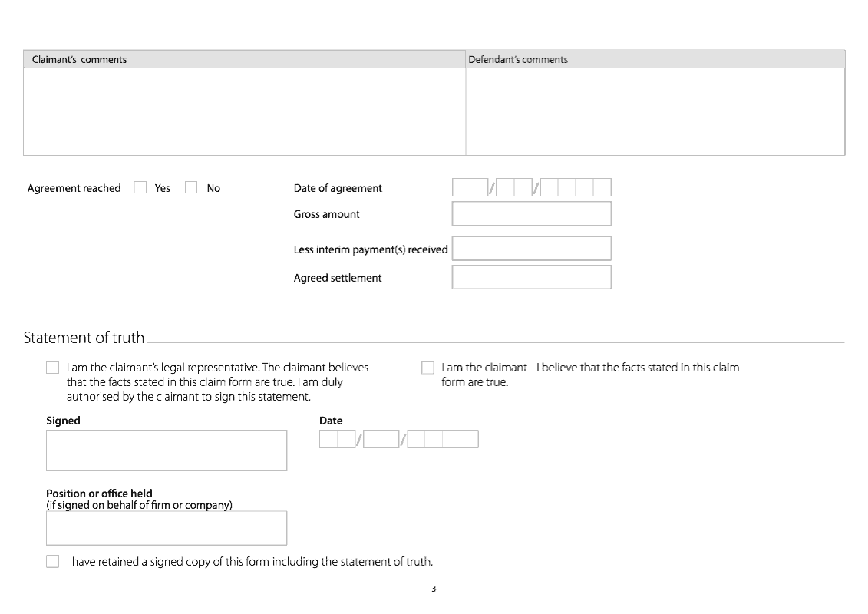Click in the Claimant's comments text area

coord(244,111)
